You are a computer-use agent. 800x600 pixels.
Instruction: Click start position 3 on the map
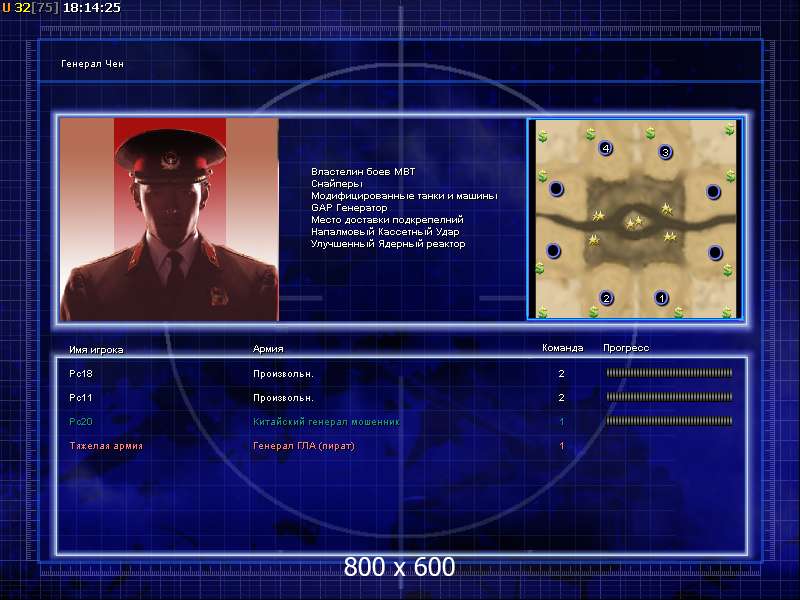pyautogui.click(x=665, y=152)
